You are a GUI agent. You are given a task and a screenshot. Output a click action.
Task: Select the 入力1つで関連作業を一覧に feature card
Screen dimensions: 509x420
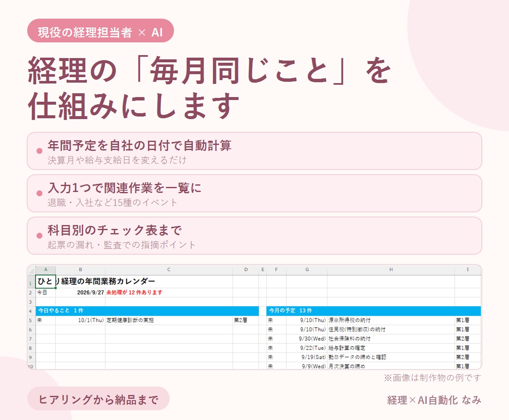(255, 193)
